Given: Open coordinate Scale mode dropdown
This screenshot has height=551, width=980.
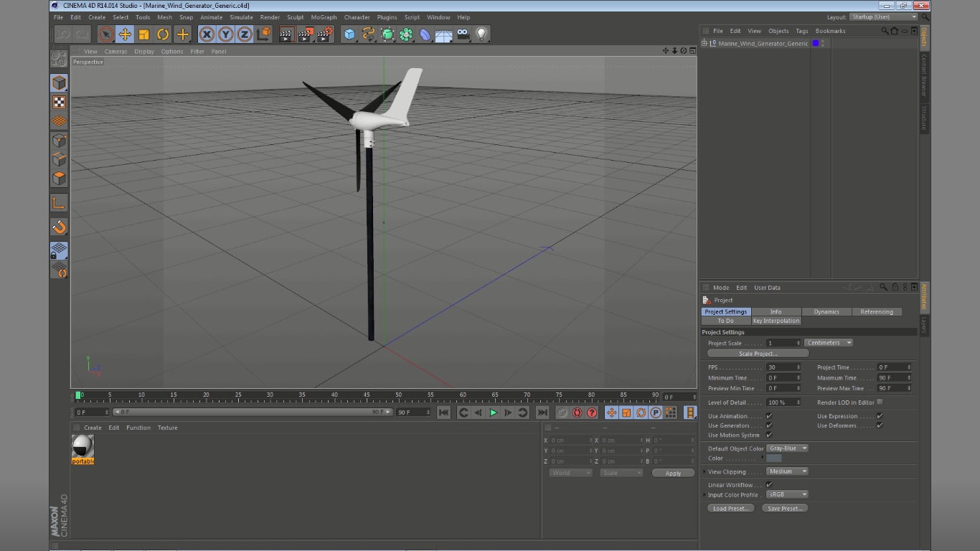Looking at the screenshot, I should (x=621, y=473).
